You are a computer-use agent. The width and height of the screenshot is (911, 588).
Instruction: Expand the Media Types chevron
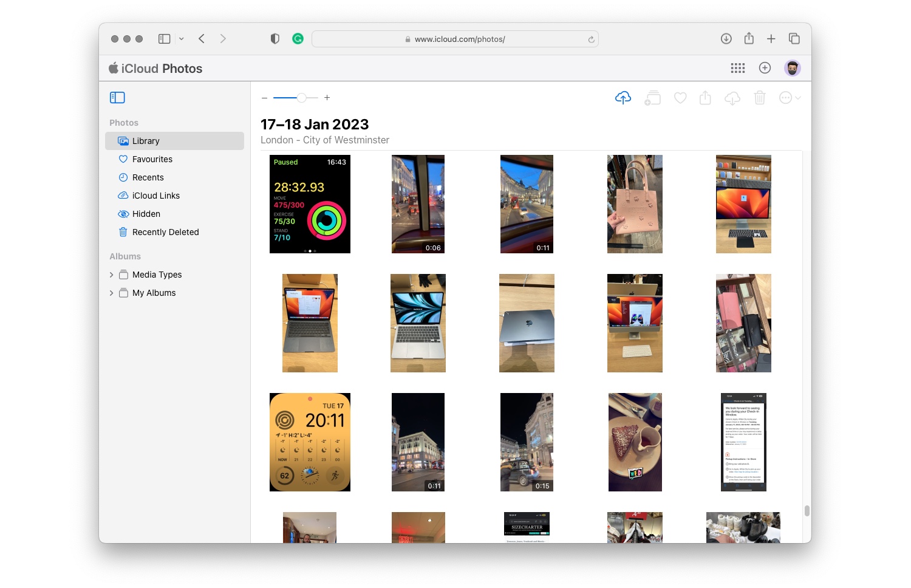tap(111, 275)
